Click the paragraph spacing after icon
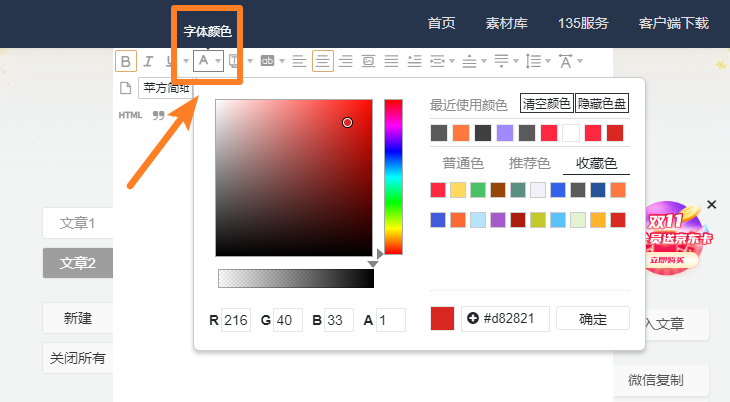Screen dimensions: 730x402 click(501, 61)
